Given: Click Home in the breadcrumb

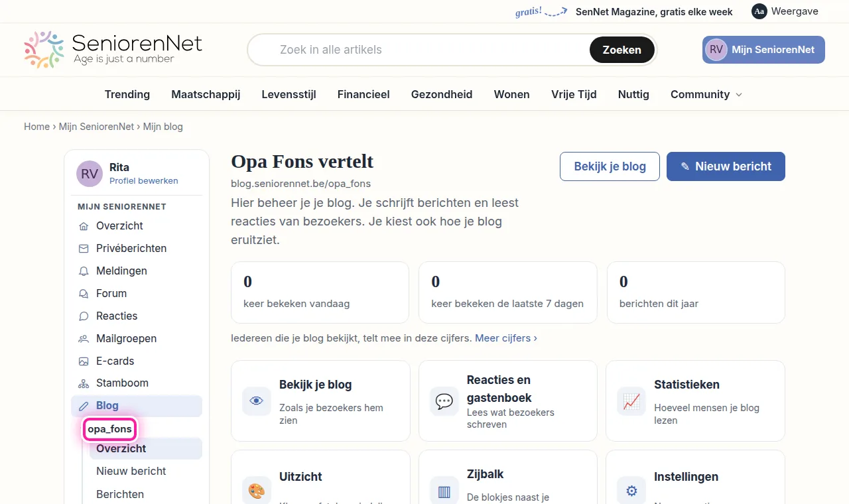Looking at the screenshot, I should tap(36, 127).
